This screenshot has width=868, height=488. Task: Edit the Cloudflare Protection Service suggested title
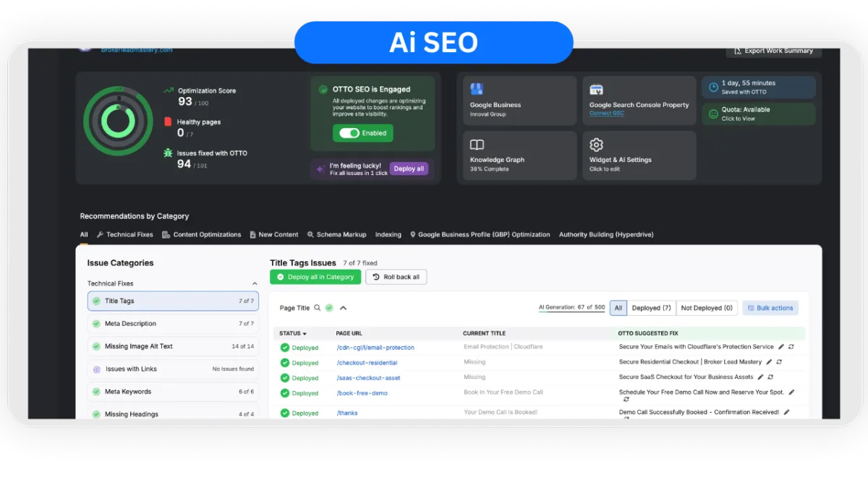point(781,347)
